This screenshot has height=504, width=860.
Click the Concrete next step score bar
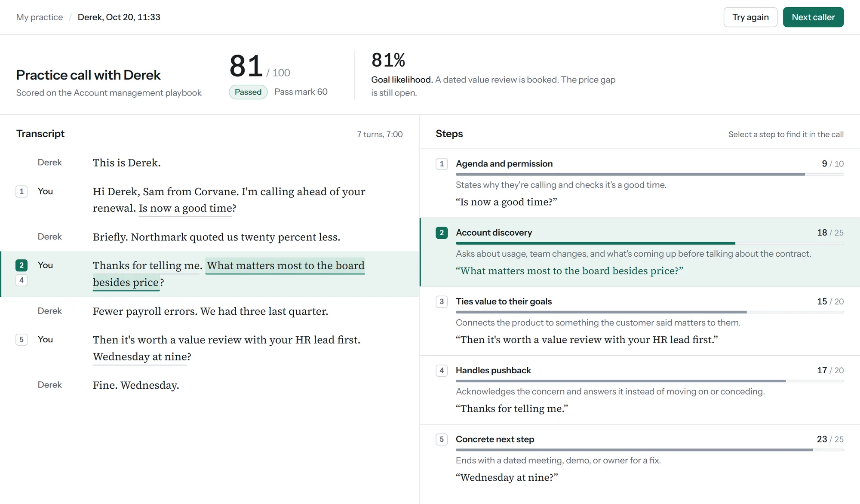(x=650, y=450)
